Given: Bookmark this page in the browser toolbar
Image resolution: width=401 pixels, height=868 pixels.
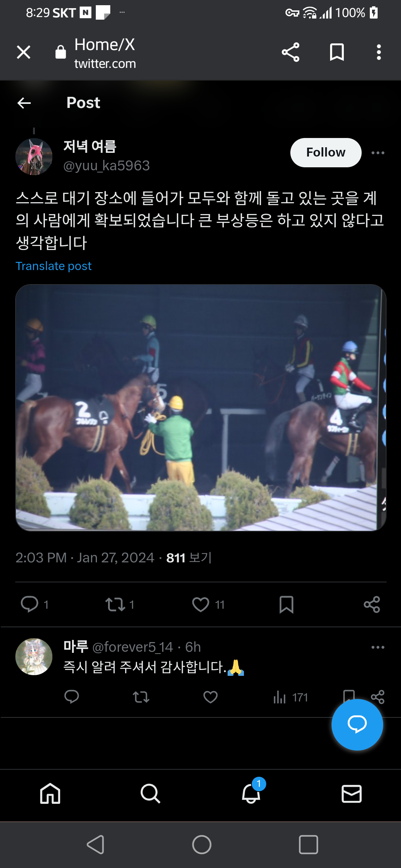Looking at the screenshot, I should (337, 52).
